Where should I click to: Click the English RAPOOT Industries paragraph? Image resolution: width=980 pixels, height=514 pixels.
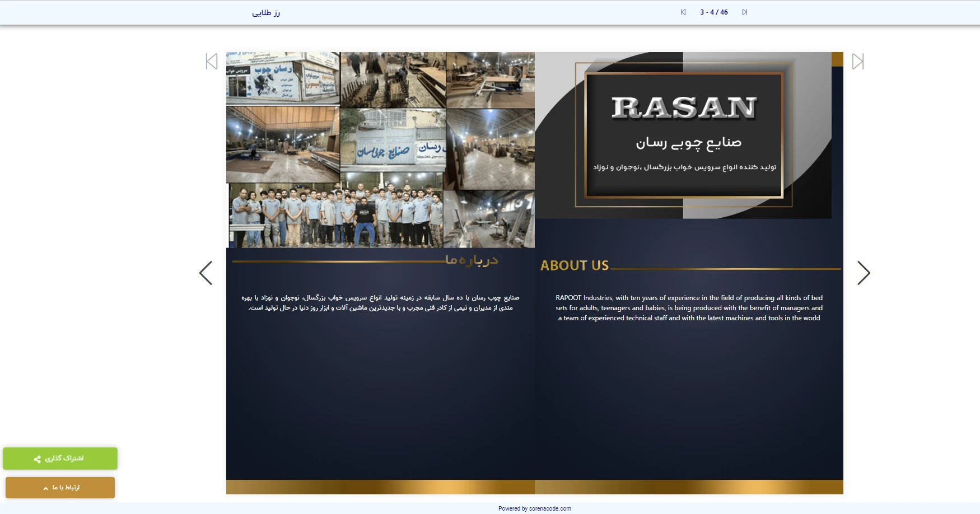coord(689,308)
